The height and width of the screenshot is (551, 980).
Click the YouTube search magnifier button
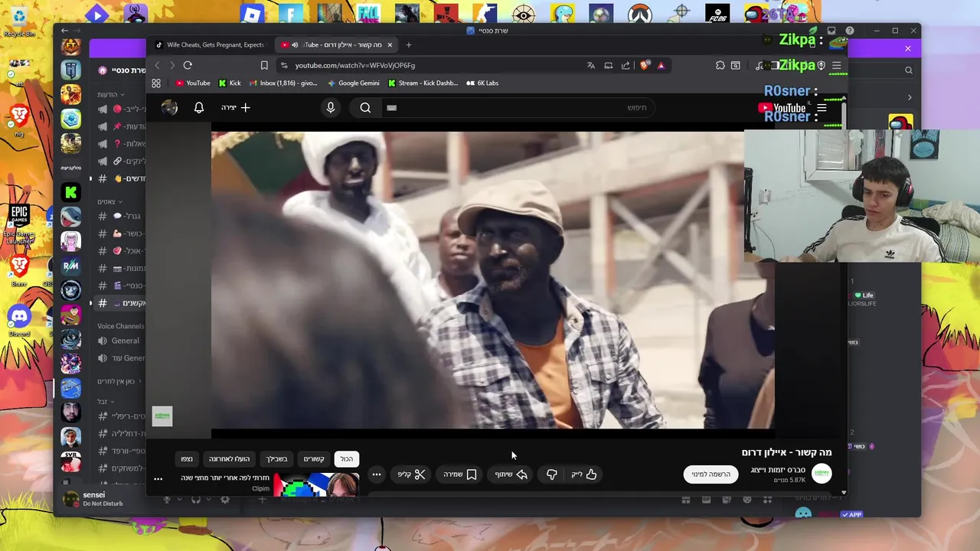365,108
